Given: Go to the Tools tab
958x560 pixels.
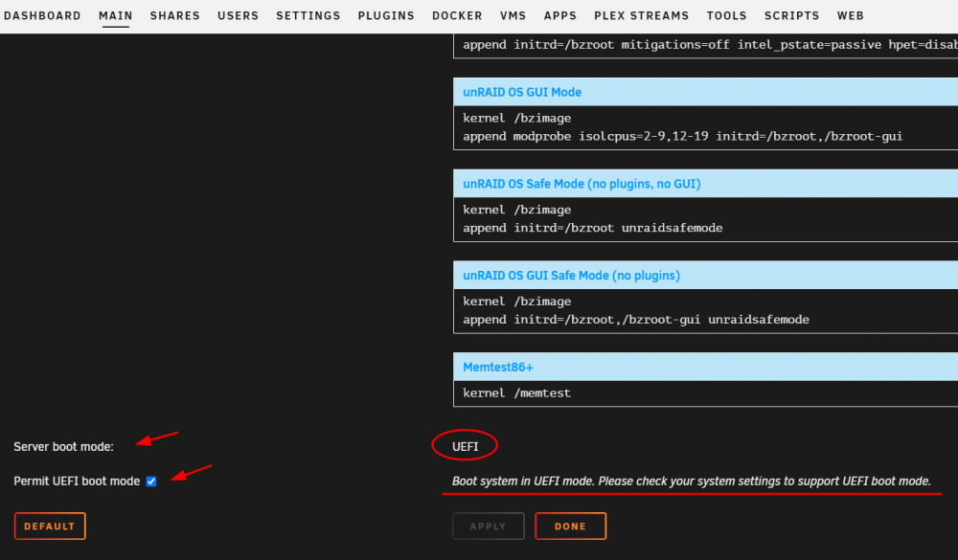Looking at the screenshot, I should click(726, 16).
